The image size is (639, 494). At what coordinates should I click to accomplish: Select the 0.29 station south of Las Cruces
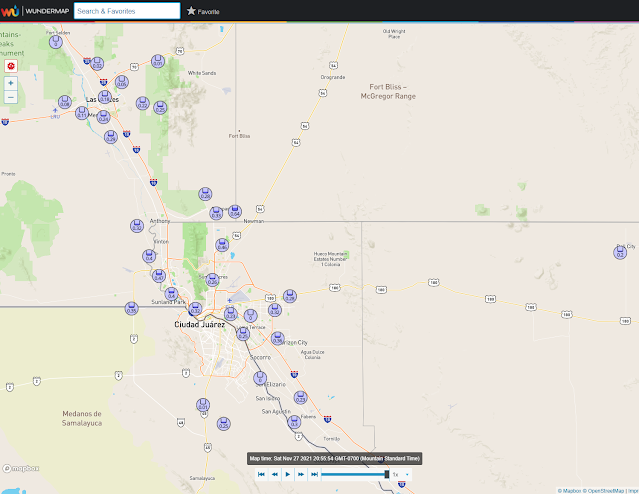[x=111, y=137]
